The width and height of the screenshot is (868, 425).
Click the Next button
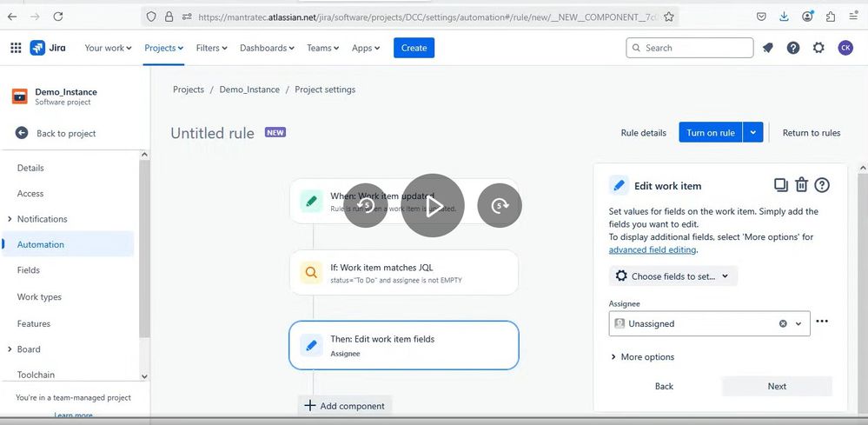tap(777, 386)
